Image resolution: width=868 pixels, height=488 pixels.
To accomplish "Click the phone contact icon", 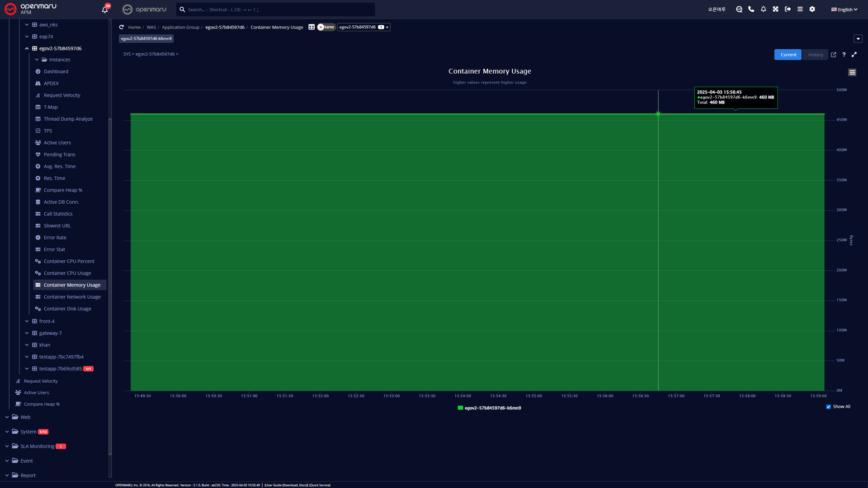I will 751,9.
